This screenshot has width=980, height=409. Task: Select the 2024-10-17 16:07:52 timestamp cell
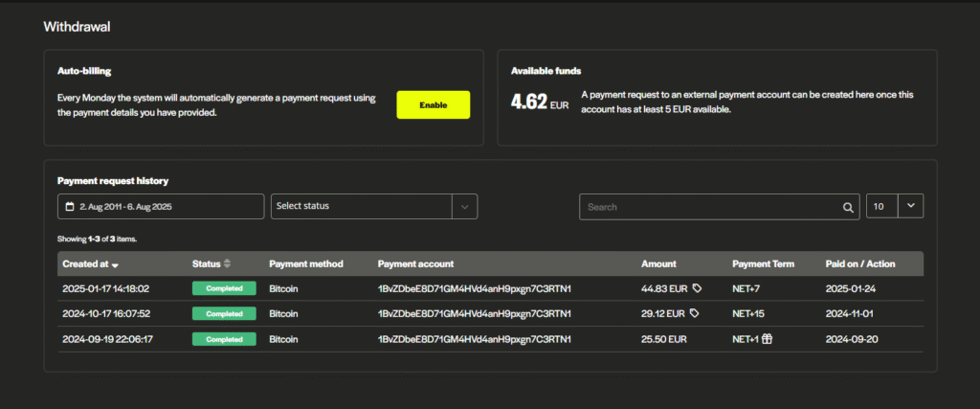(106, 313)
